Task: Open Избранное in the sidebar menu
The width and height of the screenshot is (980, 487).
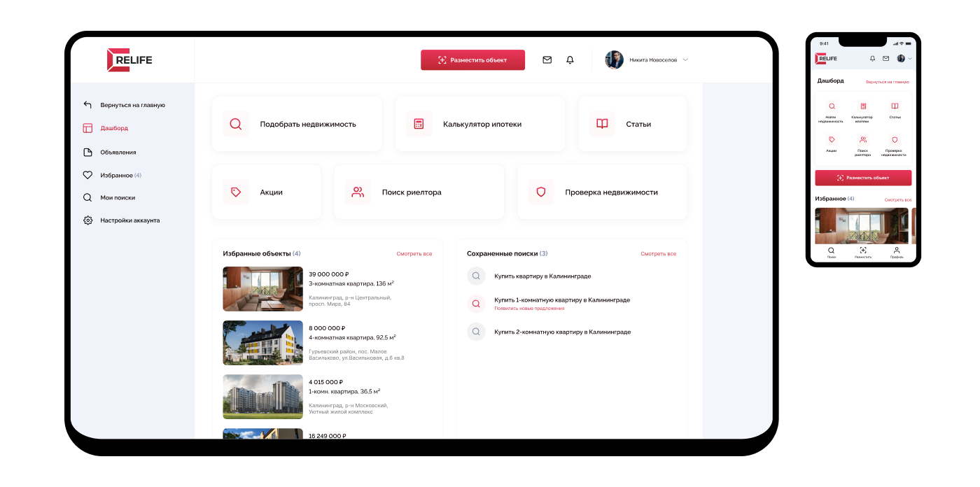Action: pos(115,175)
